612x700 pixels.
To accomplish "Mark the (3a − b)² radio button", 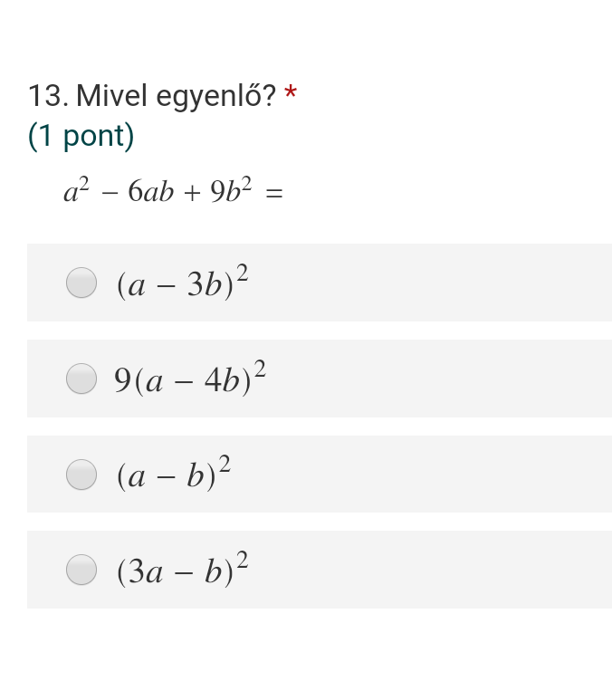I will [x=81, y=570].
